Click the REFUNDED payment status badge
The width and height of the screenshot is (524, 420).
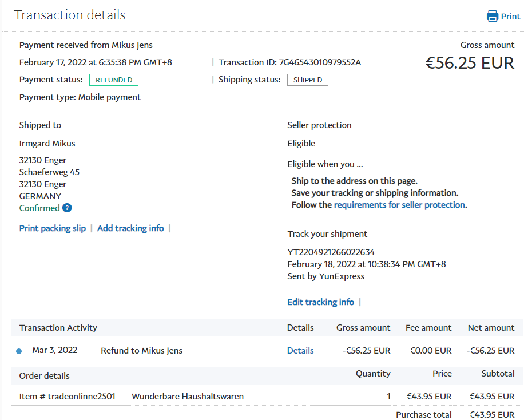coord(114,80)
